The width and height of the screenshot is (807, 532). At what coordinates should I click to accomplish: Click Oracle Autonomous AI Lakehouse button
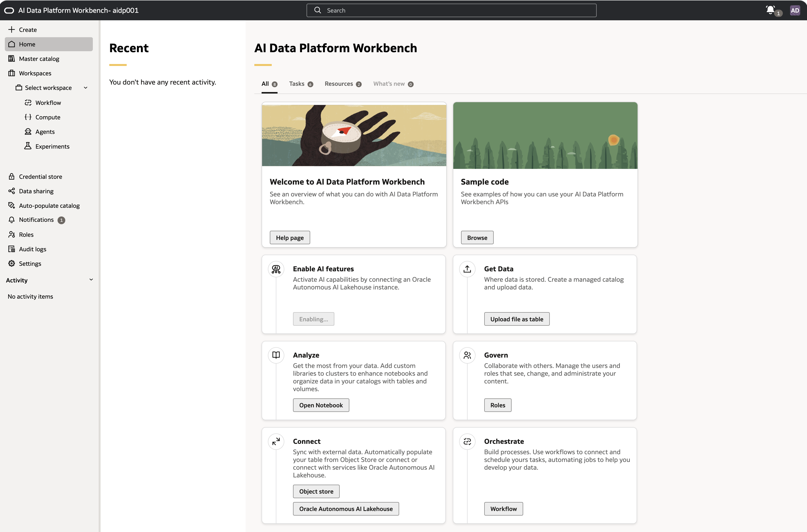pos(346,509)
